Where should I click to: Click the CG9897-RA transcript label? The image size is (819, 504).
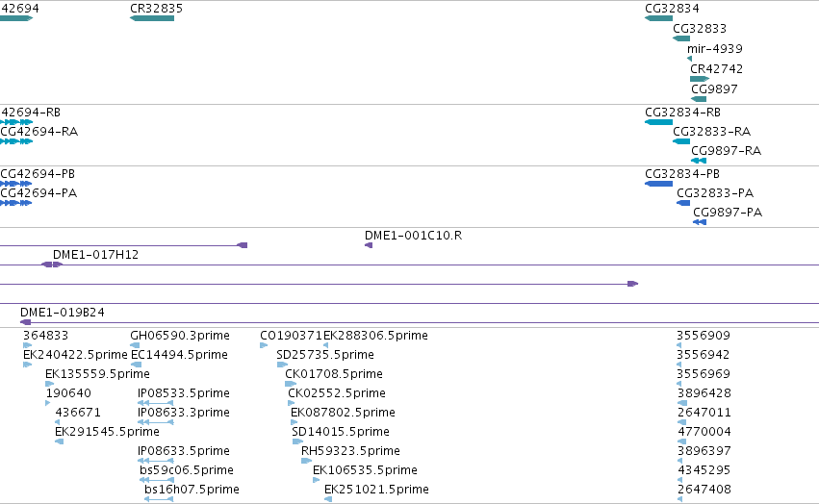pyautogui.click(x=726, y=151)
